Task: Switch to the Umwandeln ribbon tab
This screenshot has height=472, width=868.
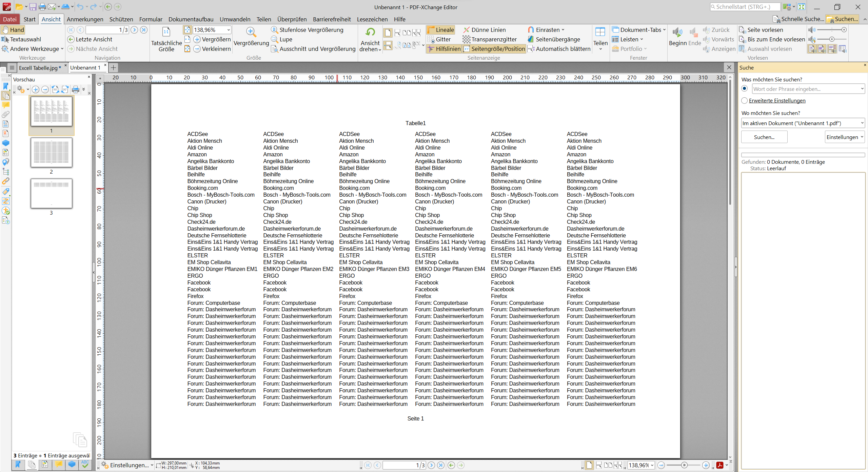Action: point(235,19)
